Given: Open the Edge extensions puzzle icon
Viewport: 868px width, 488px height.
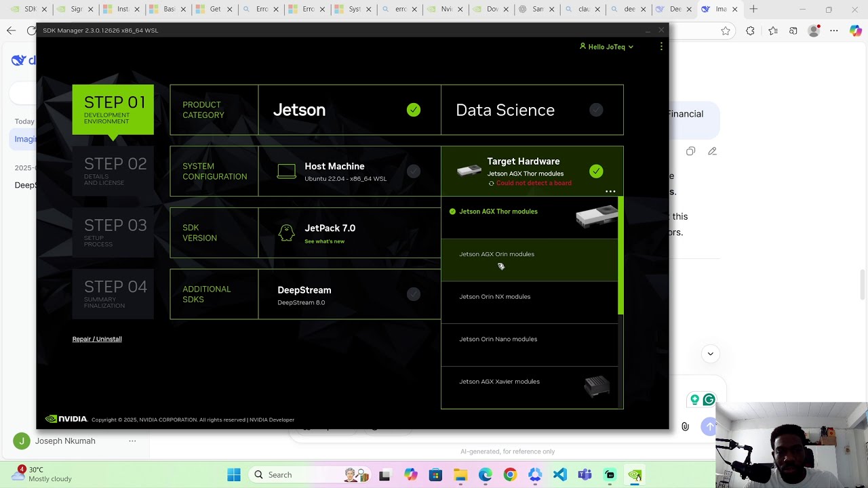Looking at the screenshot, I should pyautogui.click(x=750, y=30).
